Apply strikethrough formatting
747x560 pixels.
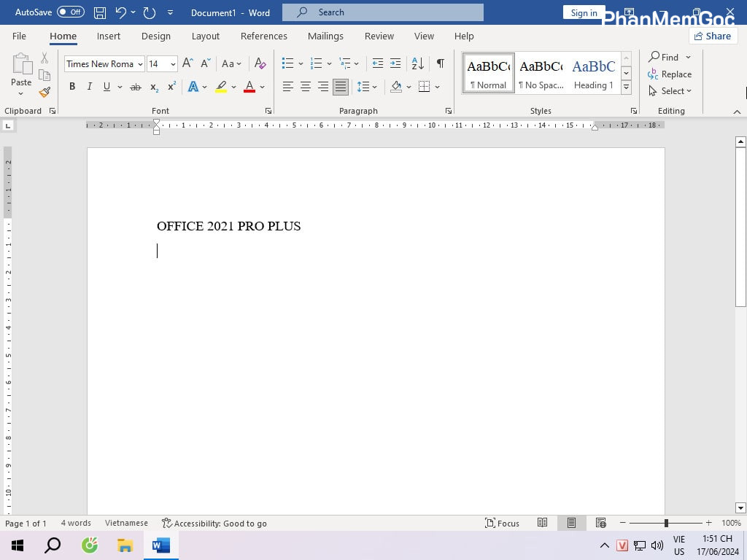[x=135, y=87]
